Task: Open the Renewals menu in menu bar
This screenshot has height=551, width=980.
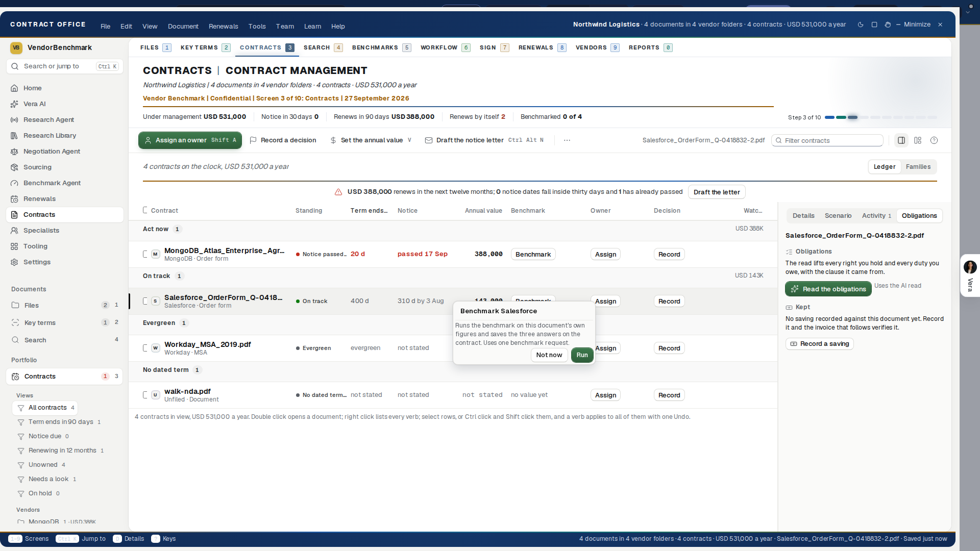Action: click(x=223, y=27)
